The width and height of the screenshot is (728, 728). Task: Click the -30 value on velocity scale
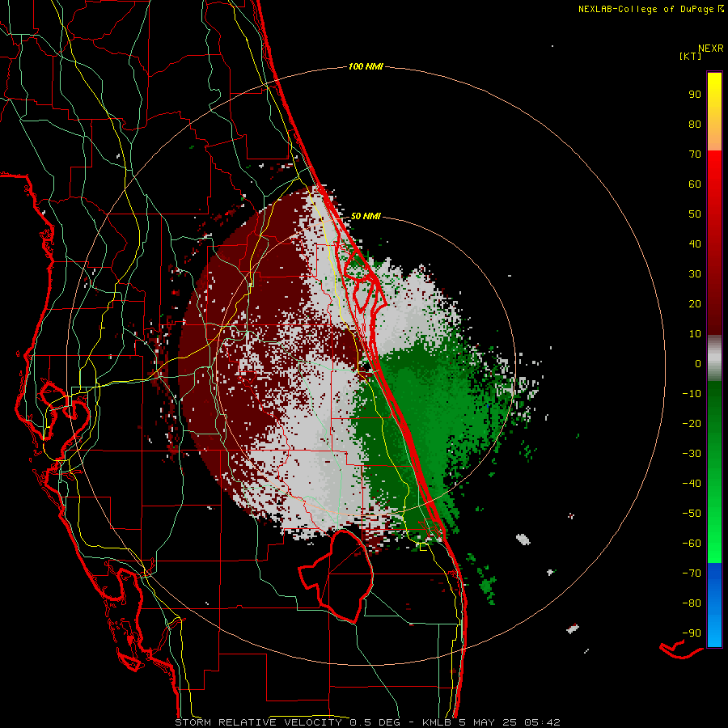click(692, 454)
